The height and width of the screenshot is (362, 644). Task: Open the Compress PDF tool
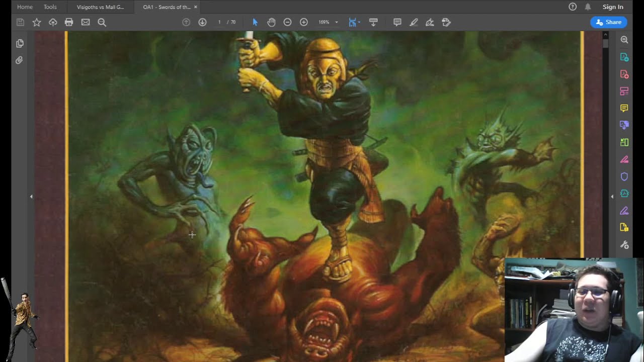624,194
